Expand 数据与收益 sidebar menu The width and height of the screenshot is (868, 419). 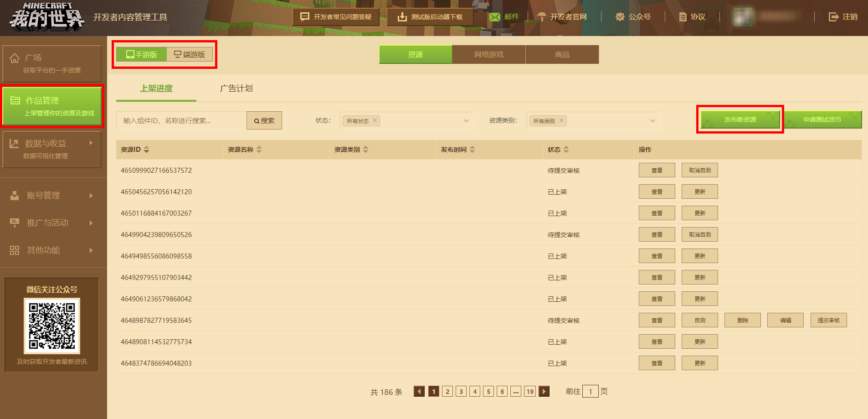click(52, 149)
